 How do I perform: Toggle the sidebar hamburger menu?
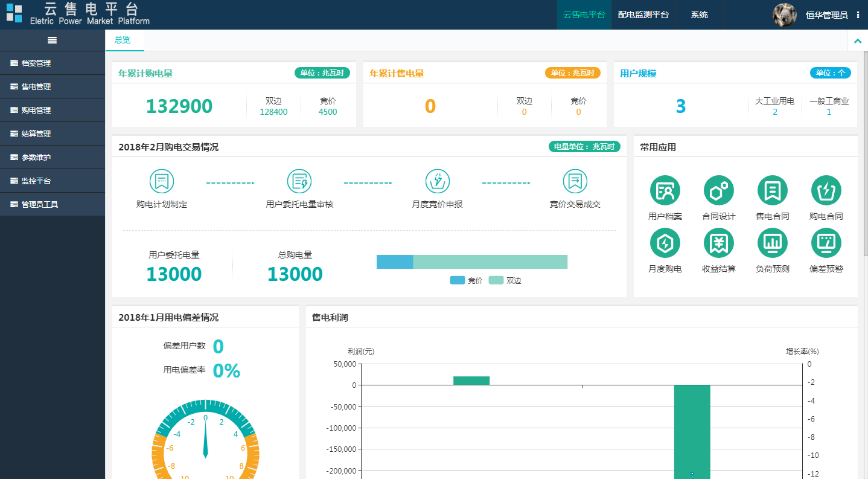click(x=53, y=40)
